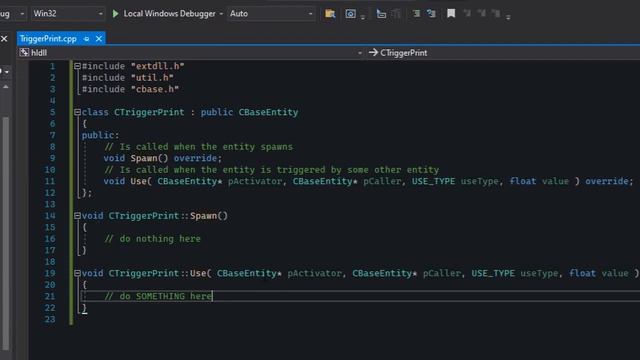
Task: Open the CTriggerPrint type navigation dropdown
Action: (x=503, y=53)
